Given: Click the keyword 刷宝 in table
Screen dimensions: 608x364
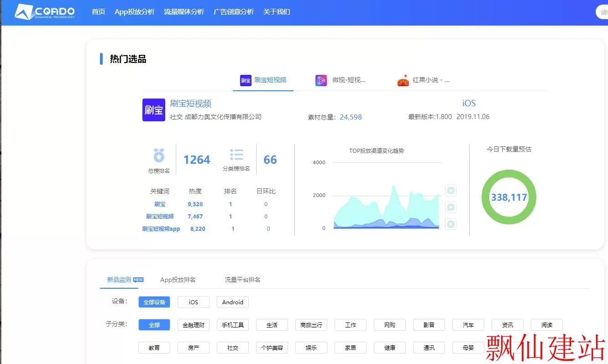Looking at the screenshot, I should (160, 204).
